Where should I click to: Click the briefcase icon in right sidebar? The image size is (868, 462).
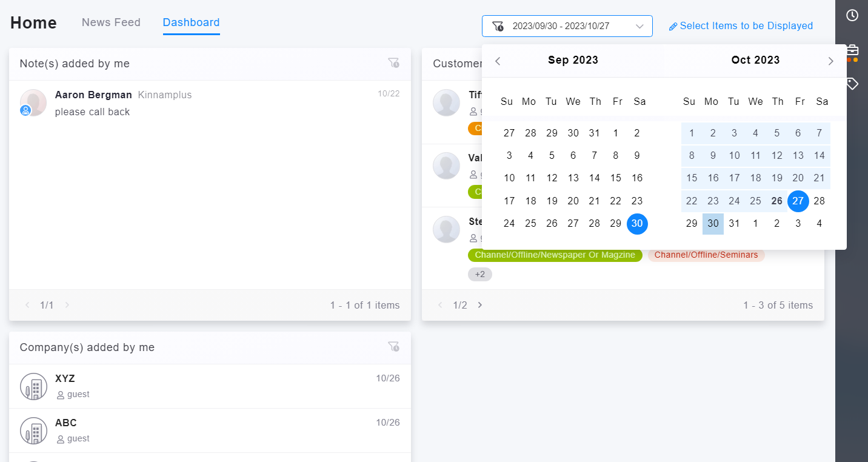(852, 50)
